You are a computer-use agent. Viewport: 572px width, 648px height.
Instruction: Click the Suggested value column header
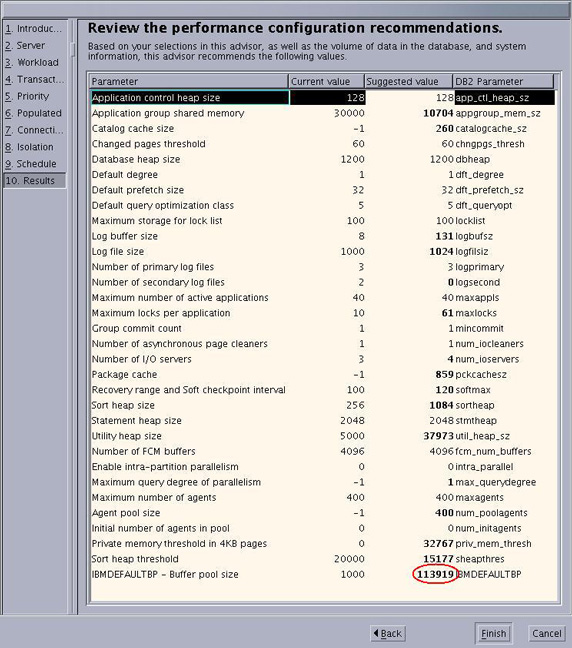(408, 81)
